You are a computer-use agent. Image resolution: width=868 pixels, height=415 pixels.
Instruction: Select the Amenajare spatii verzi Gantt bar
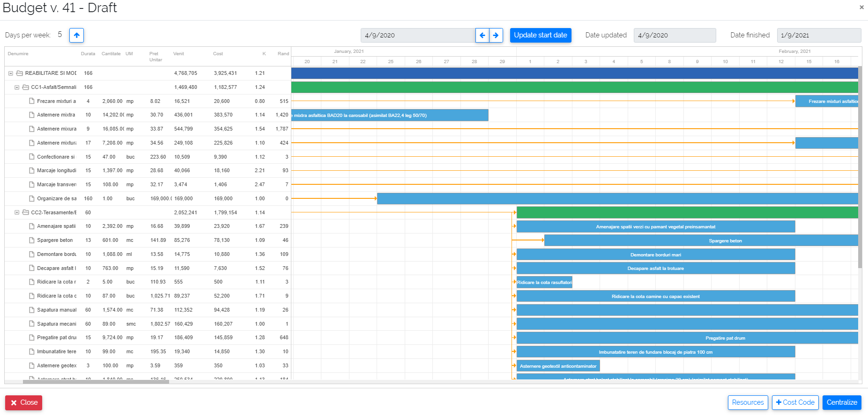tap(655, 226)
